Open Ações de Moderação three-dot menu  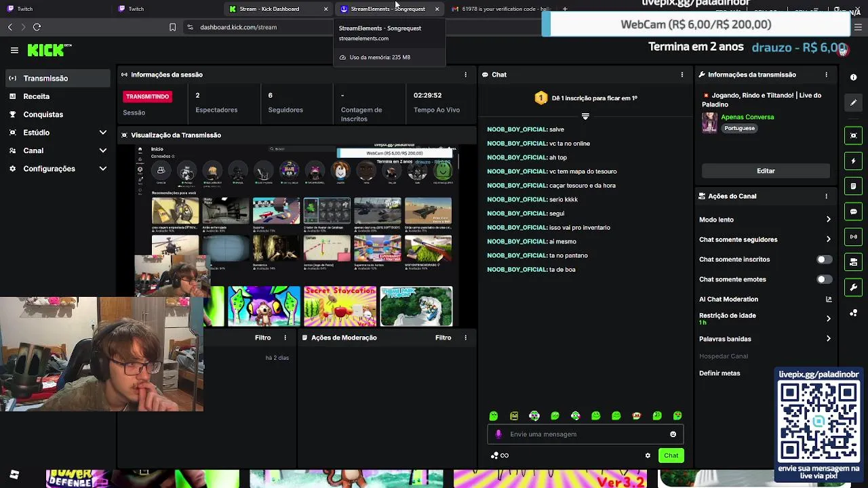465,338
